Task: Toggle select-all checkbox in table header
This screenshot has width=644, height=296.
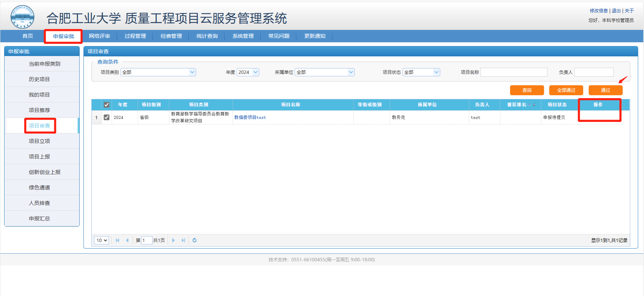Action: (107, 105)
